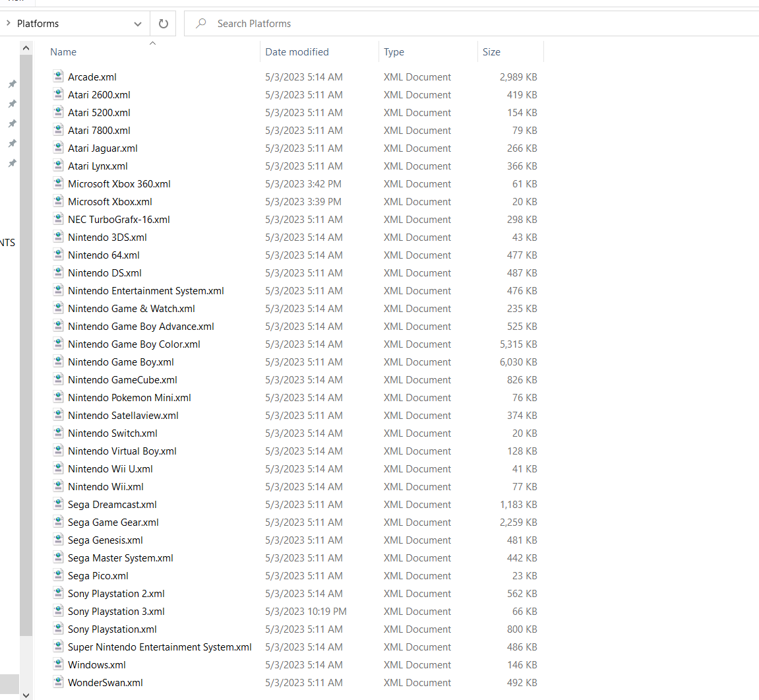
Task: Click the Nintendo Wii U.xml file icon
Action: (x=58, y=468)
